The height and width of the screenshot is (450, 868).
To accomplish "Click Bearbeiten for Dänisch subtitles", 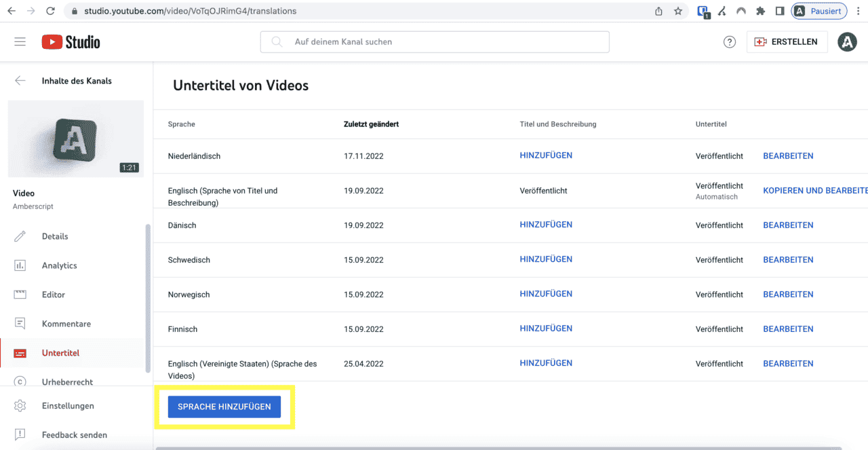I will click(788, 225).
